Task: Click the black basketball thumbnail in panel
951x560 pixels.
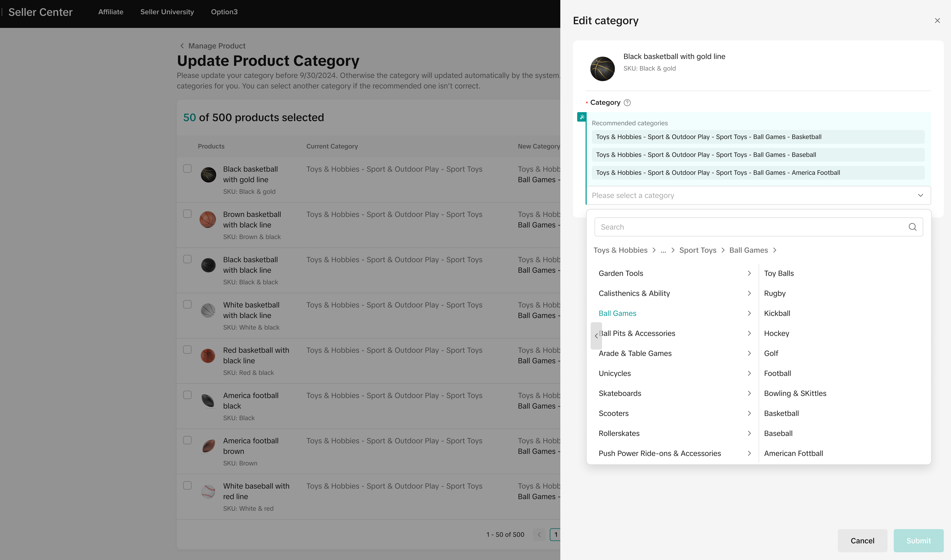Action: tap(602, 69)
